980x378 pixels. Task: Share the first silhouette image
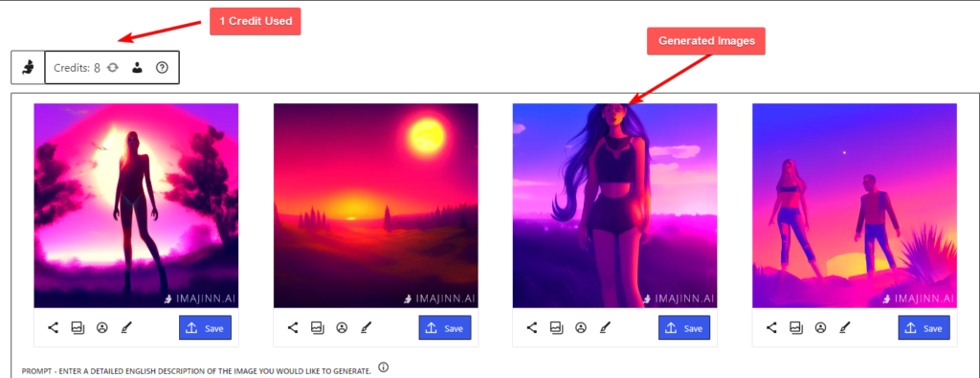coord(54,327)
